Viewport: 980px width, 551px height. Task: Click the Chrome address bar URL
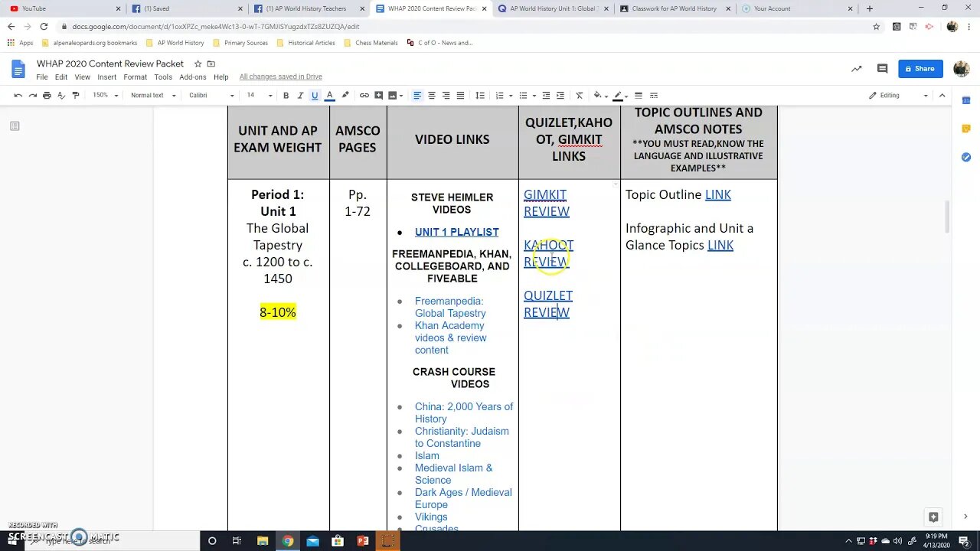pos(216,26)
